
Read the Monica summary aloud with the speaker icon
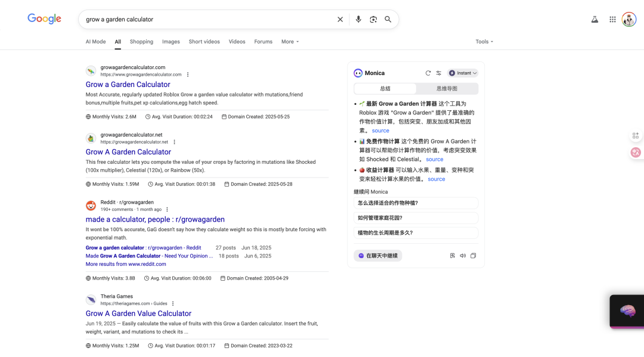(463, 256)
